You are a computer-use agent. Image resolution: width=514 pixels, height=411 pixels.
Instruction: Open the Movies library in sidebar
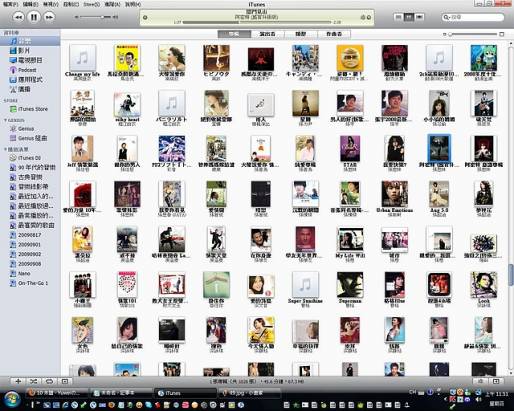click(x=30, y=51)
